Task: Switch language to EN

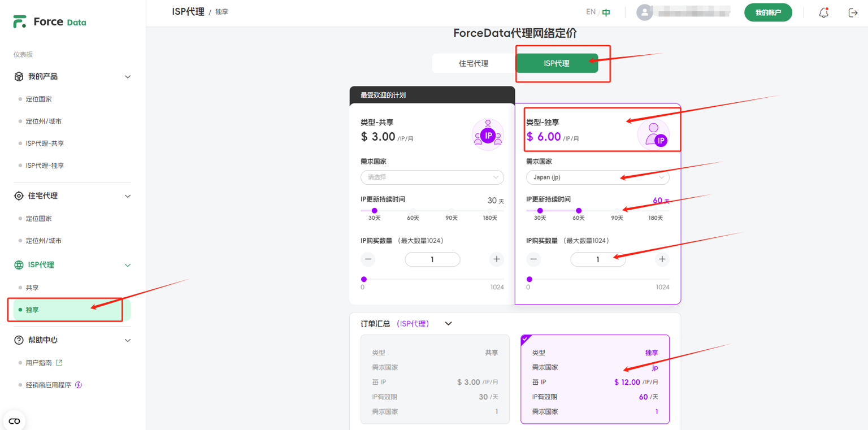Action: click(591, 12)
